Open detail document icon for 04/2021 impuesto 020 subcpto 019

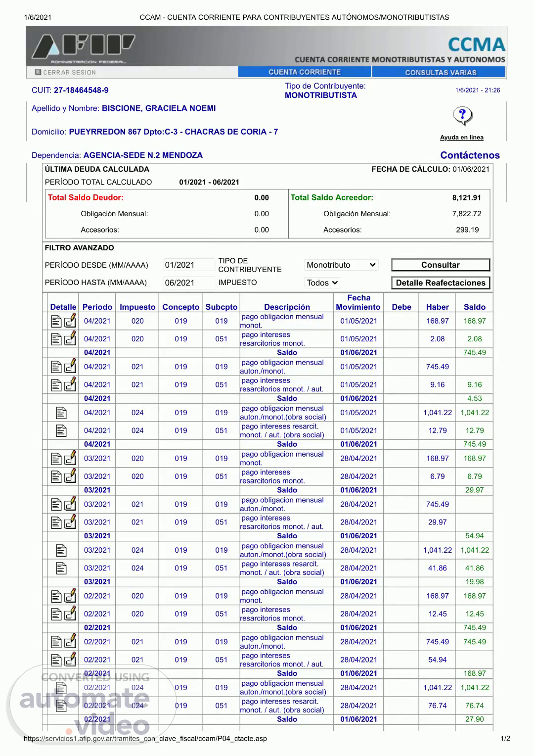[56, 321]
